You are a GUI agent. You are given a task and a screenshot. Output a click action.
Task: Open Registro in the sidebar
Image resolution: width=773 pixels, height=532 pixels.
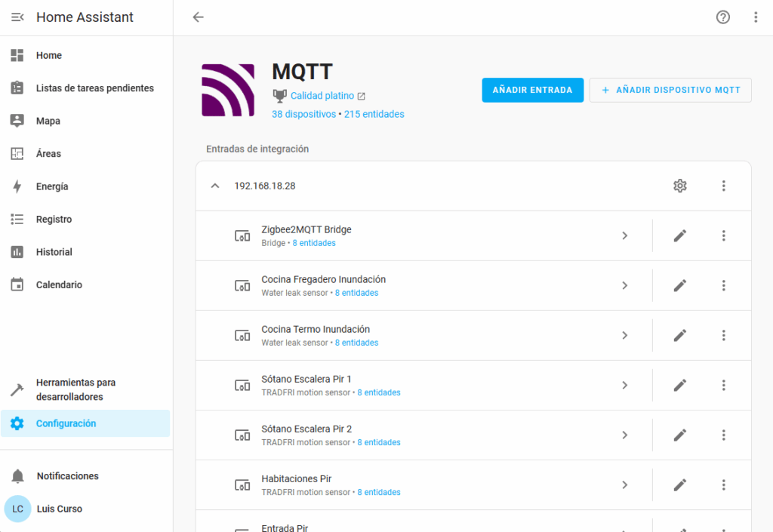coord(85,219)
